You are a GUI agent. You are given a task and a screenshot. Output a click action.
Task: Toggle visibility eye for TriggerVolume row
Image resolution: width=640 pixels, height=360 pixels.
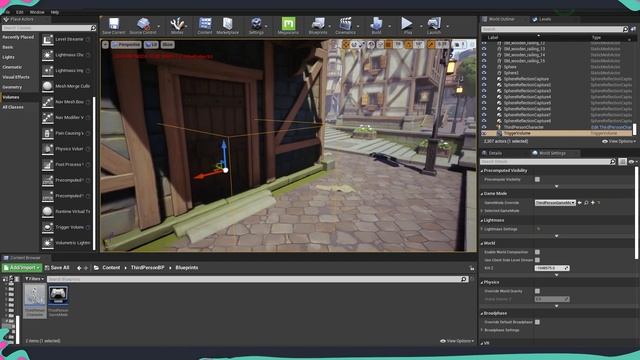coord(484,133)
